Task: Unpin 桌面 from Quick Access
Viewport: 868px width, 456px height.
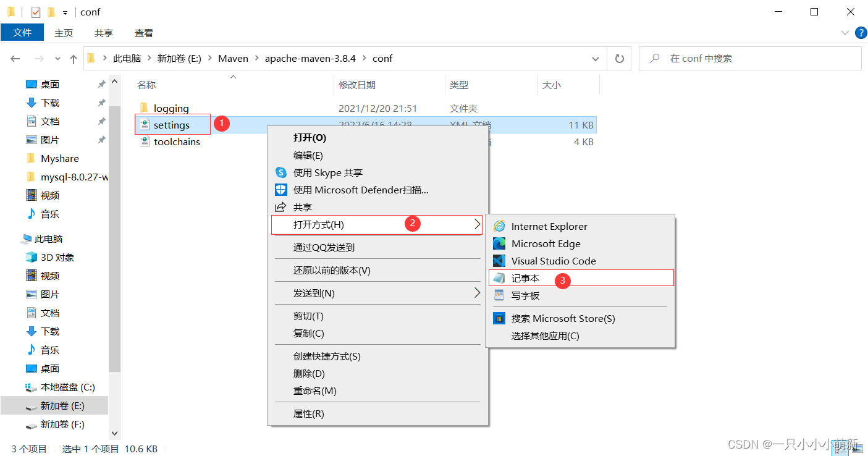Action: click(x=101, y=83)
